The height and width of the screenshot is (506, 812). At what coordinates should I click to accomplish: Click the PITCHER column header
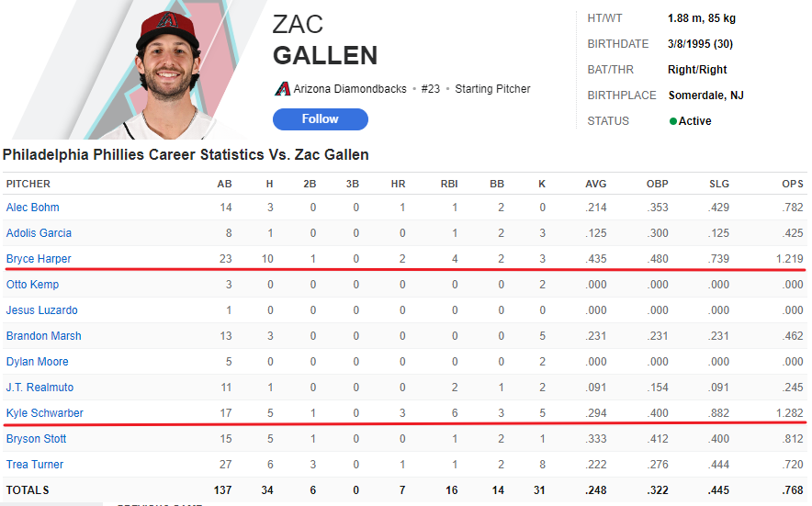click(28, 184)
